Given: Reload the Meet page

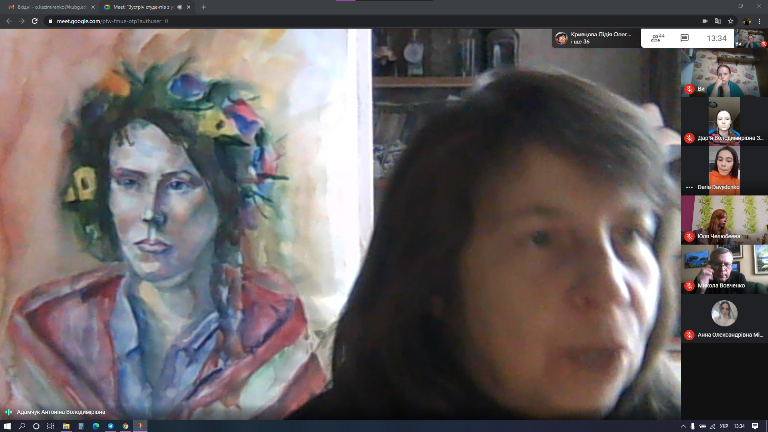Looking at the screenshot, I should (34, 21).
